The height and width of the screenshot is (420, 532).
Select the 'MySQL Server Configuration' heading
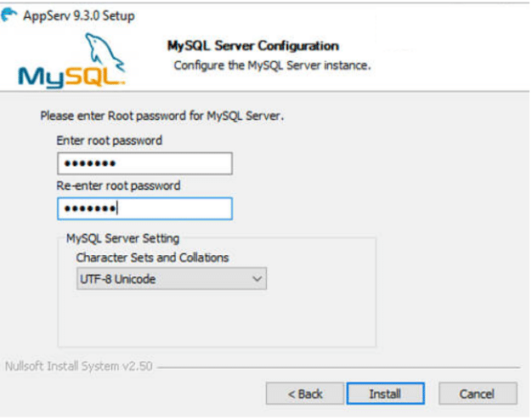[x=252, y=46]
